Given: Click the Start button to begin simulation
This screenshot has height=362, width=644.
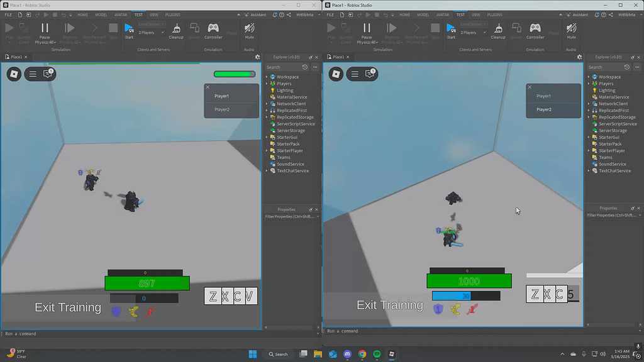Looking at the screenshot, I should pos(129,29).
